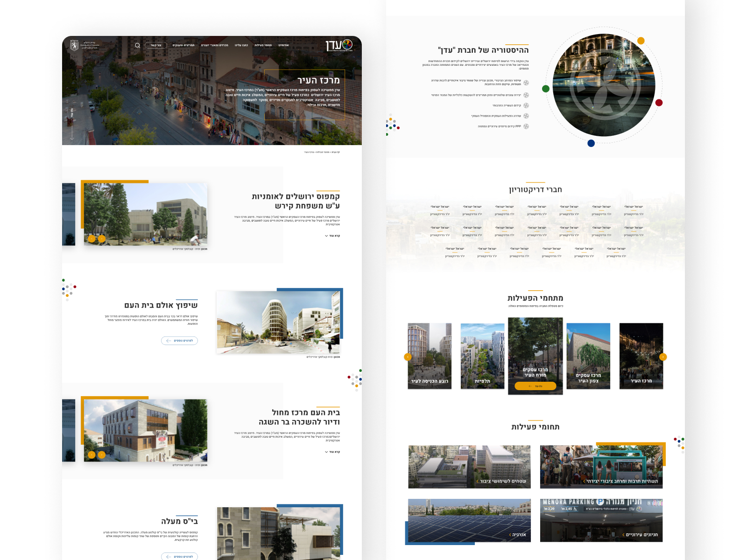Click the yellow dot on the history circle
The image size is (747, 560).
pyautogui.click(x=641, y=41)
